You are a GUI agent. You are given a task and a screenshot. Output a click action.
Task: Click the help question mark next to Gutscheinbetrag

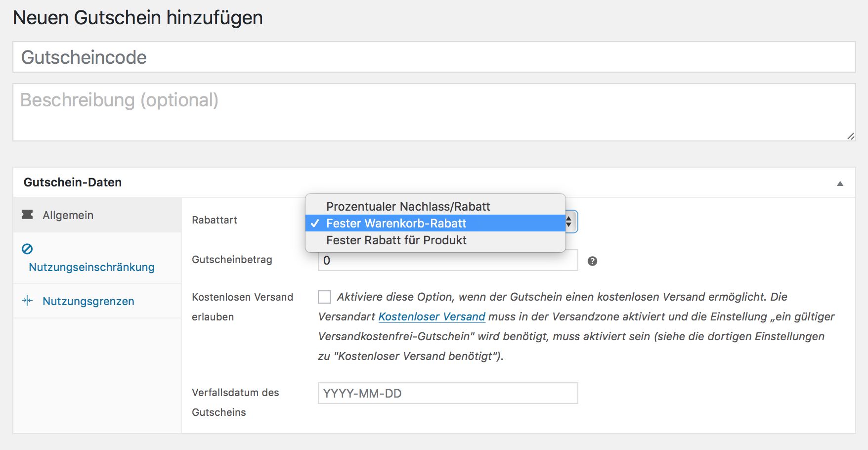click(592, 261)
